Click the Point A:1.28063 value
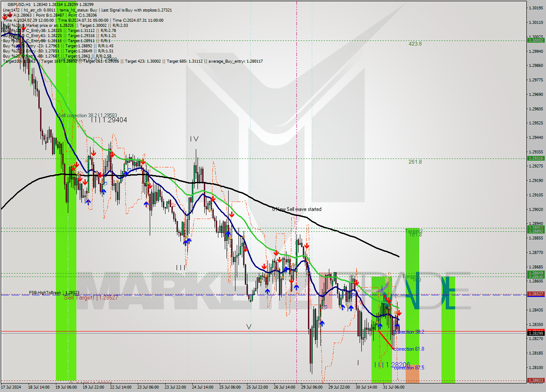This screenshot has width=546, height=392. 18,14
